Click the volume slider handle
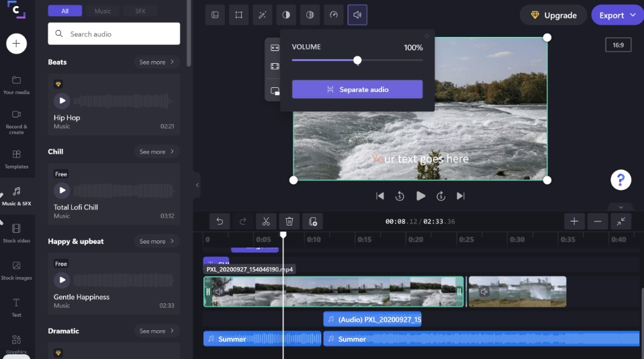 click(357, 60)
